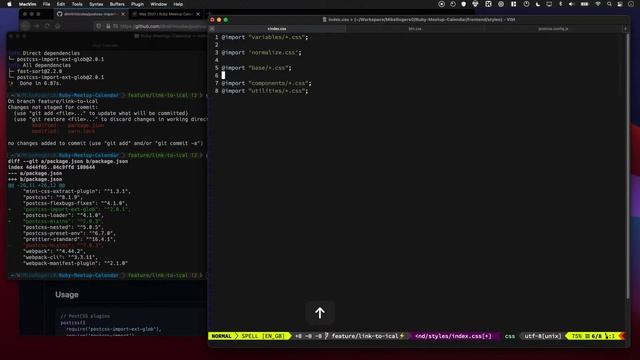Close the current MacVim tab with X icon
640x360 pixels.
point(211,29)
